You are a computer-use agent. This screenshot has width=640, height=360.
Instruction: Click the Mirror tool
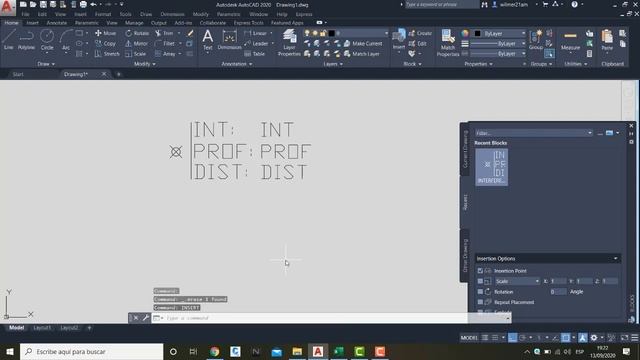pos(136,43)
